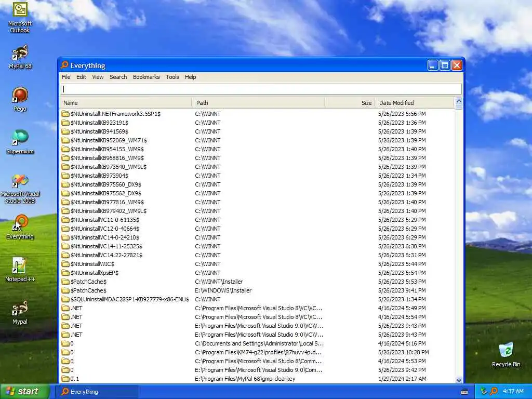Open the Bookmarks menu
The height and width of the screenshot is (399, 532).
(x=146, y=77)
